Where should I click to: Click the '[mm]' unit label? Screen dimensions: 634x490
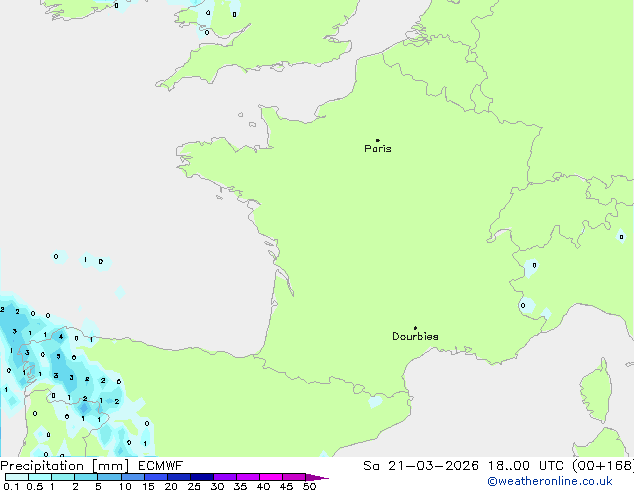pyautogui.click(x=111, y=466)
